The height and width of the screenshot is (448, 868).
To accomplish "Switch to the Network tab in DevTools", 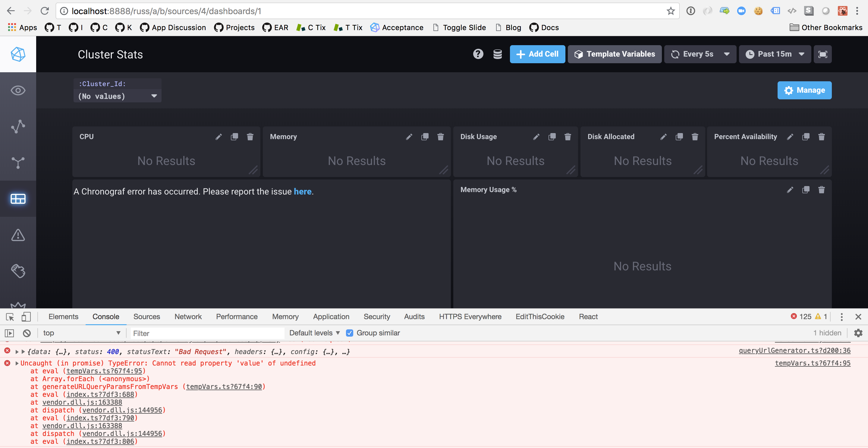I will tap(188, 316).
